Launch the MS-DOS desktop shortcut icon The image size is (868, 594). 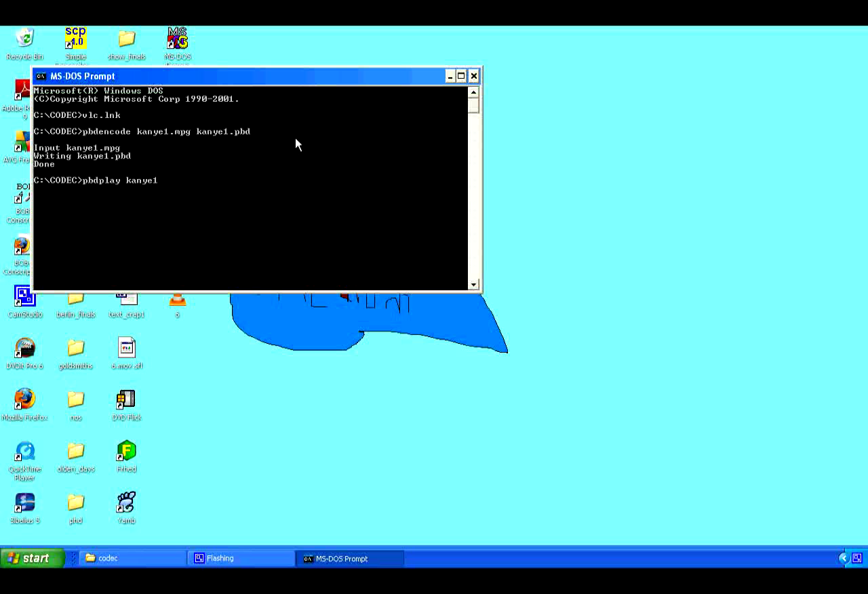[x=178, y=44]
